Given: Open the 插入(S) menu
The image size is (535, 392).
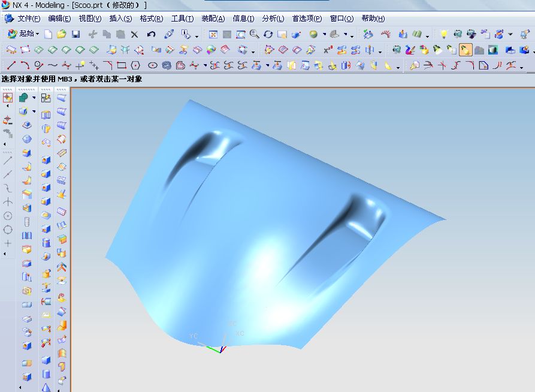Looking at the screenshot, I should click(x=120, y=19).
